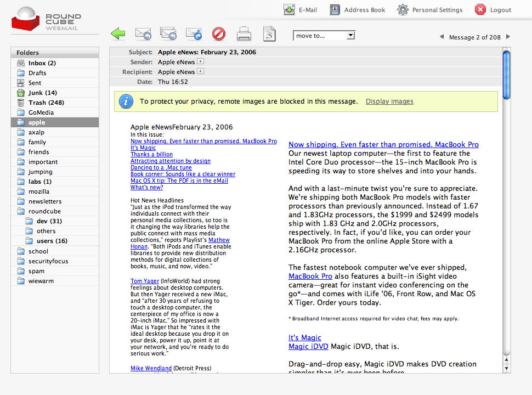Select the friends folder
The image size is (532, 395).
[x=55, y=152]
